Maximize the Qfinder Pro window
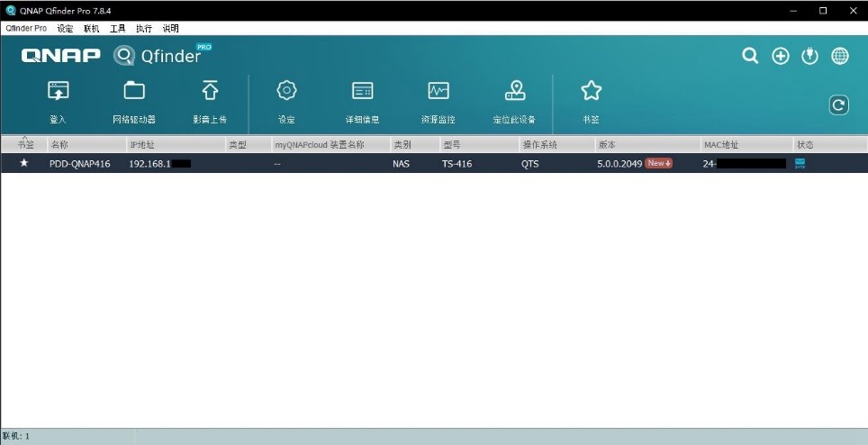The image size is (868, 445). [823, 11]
